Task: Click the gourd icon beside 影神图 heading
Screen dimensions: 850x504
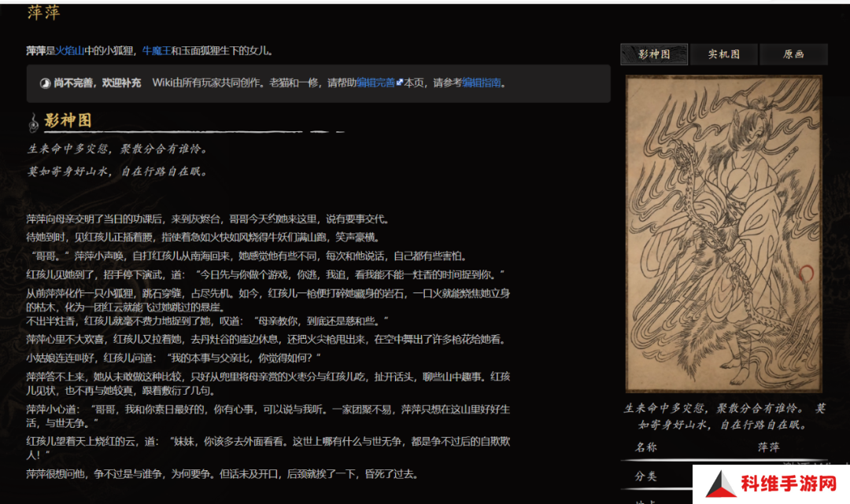Action: [34, 123]
